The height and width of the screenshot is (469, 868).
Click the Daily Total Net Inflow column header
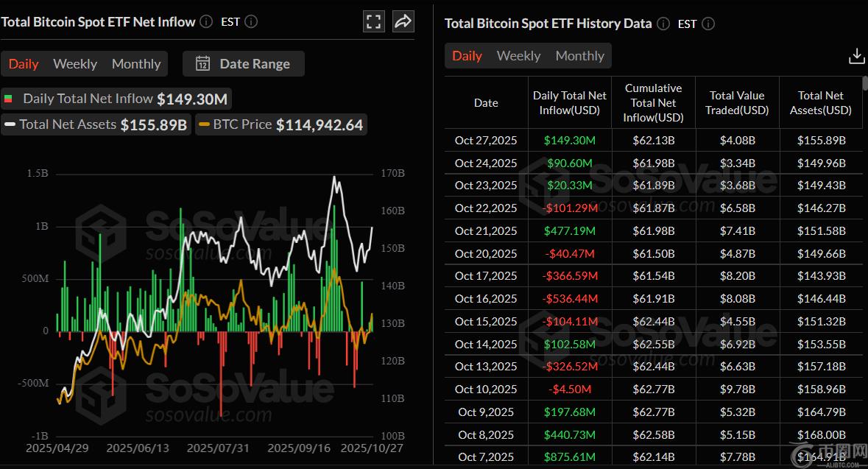[570, 103]
